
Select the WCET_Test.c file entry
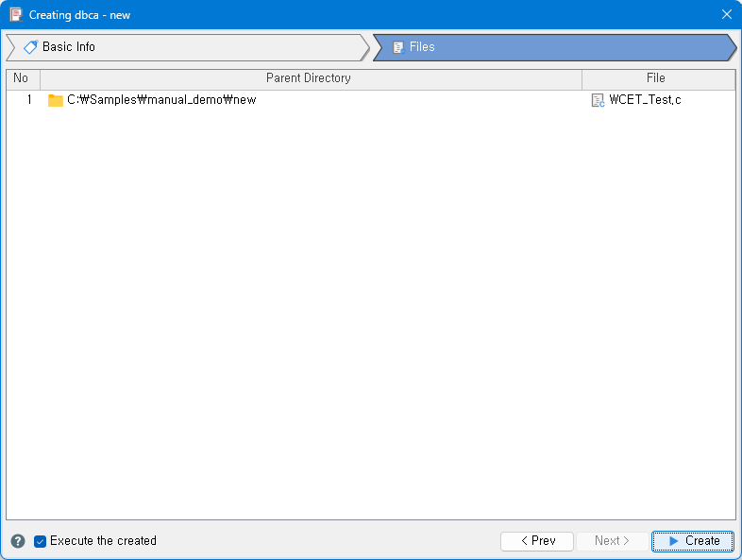point(645,100)
